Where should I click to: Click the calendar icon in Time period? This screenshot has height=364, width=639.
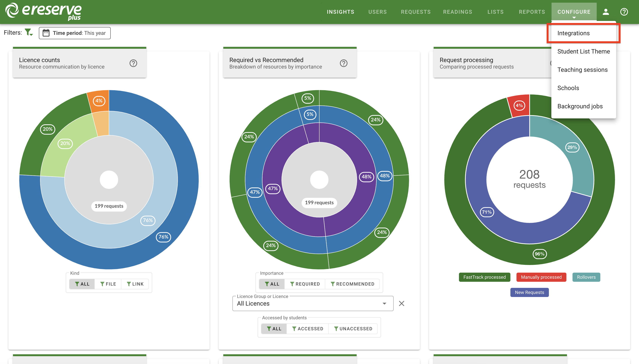[x=46, y=33]
